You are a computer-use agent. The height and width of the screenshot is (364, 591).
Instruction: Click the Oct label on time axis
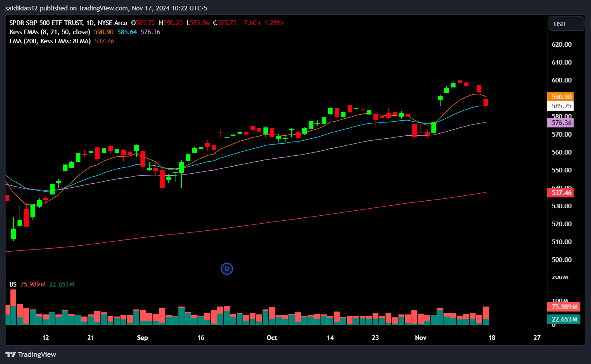pos(272,337)
